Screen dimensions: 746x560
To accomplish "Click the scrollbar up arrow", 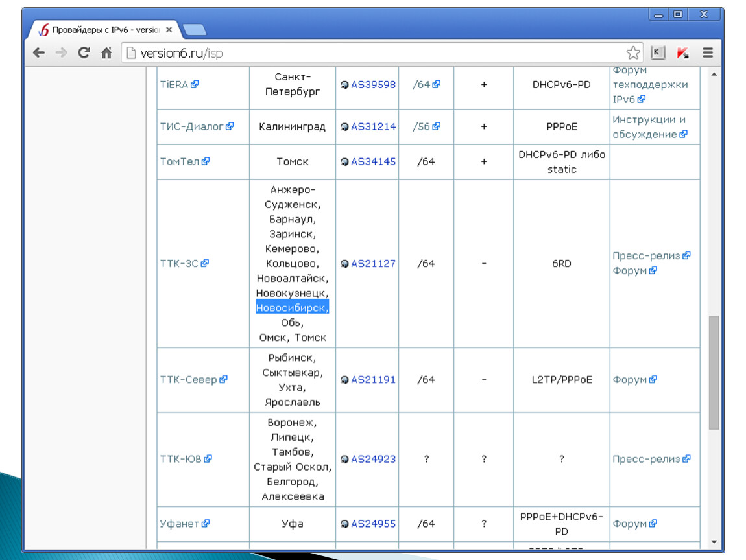I will pos(714,75).
